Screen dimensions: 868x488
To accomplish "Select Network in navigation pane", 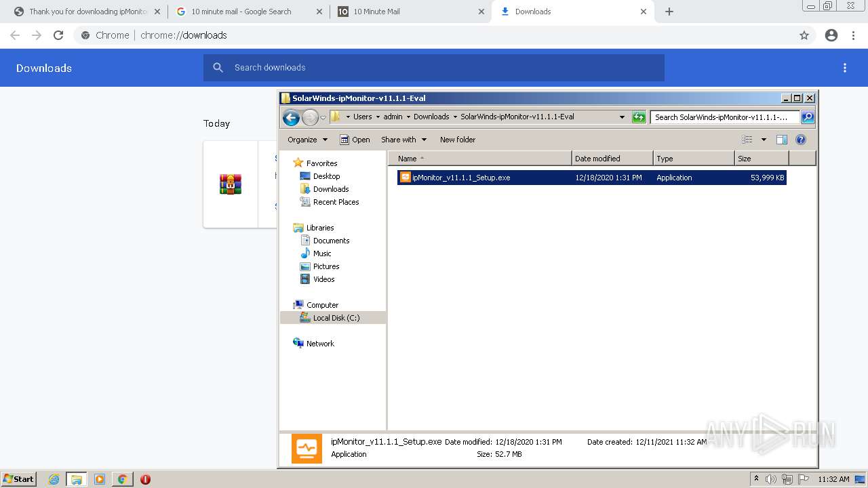I will tap(320, 344).
